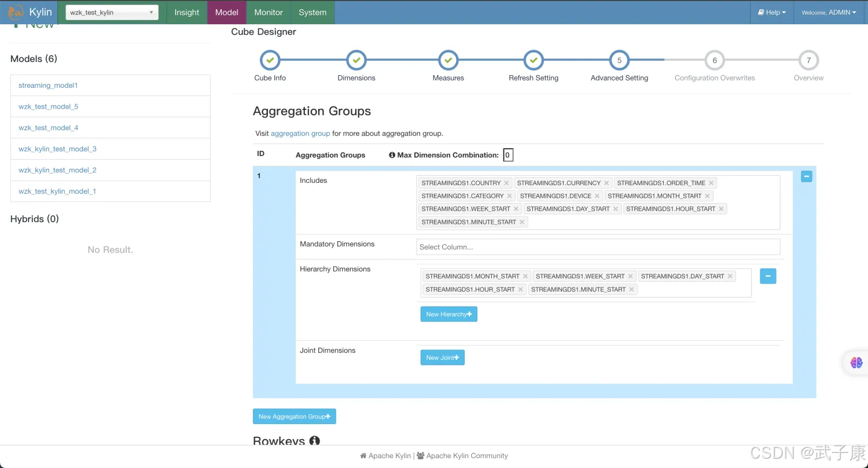This screenshot has width=868, height=468.
Task: Remove STREAMINGDS1.ORDER_TIME from Includes list
Action: point(711,183)
